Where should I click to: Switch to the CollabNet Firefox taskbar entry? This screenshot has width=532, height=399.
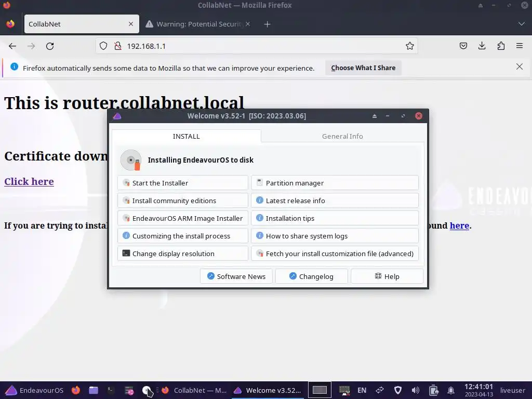pyautogui.click(x=194, y=390)
